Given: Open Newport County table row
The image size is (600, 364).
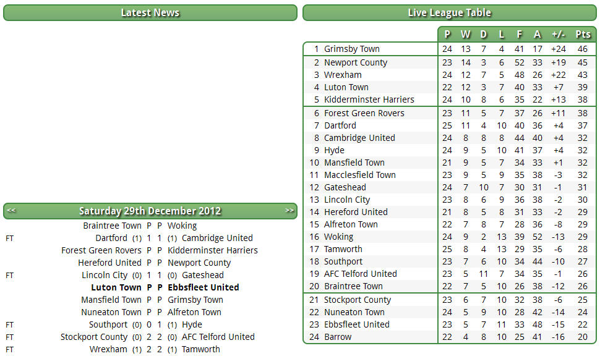Looking at the screenshot, I should pyautogui.click(x=450, y=62).
